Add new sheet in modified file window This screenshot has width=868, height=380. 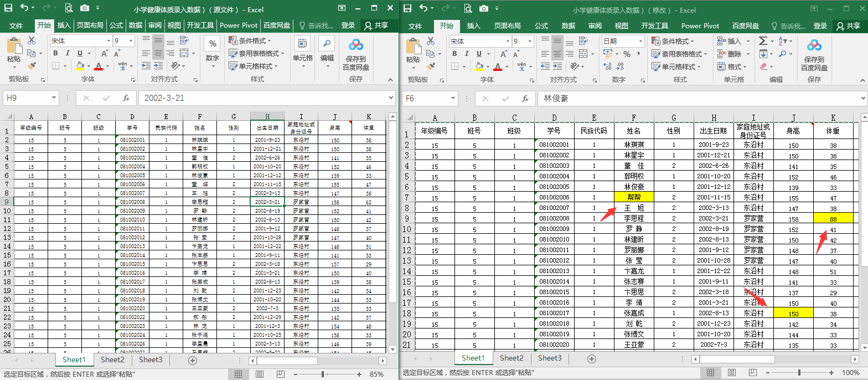[592, 358]
